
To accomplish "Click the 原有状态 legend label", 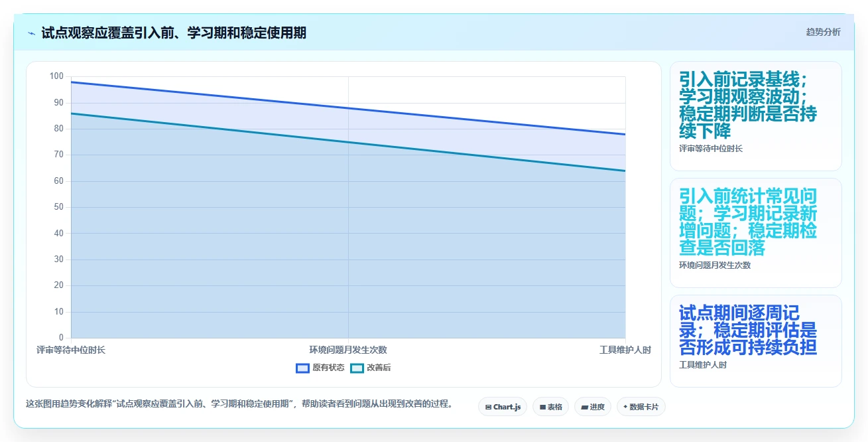I will point(328,368).
